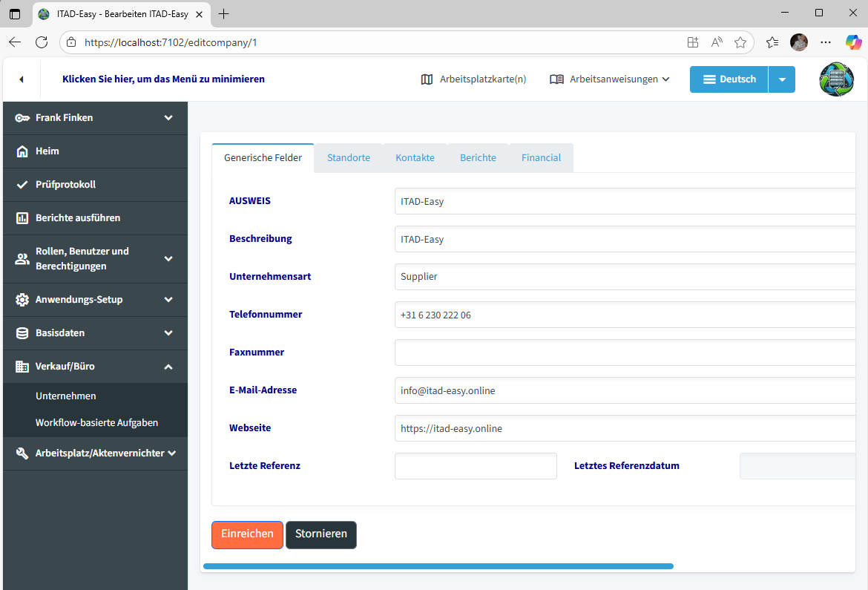Click the key icon beside Frank Finken
This screenshot has width=868, height=590.
pyautogui.click(x=22, y=118)
